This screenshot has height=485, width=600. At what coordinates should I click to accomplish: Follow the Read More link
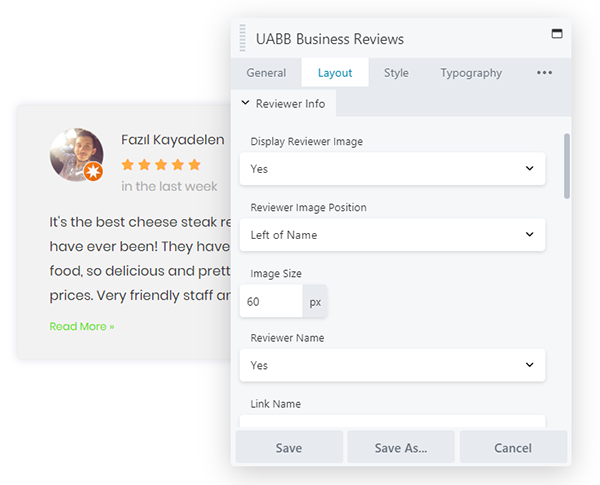82,326
